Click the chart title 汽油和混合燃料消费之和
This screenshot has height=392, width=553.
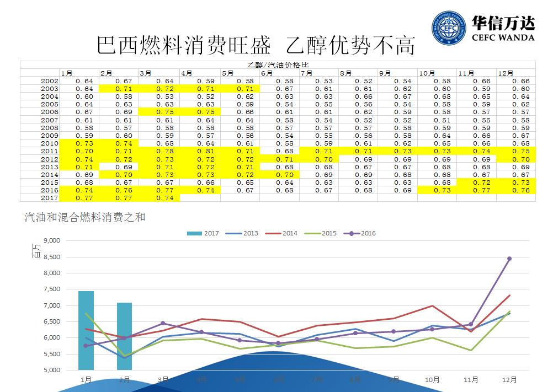pyautogui.click(x=85, y=218)
